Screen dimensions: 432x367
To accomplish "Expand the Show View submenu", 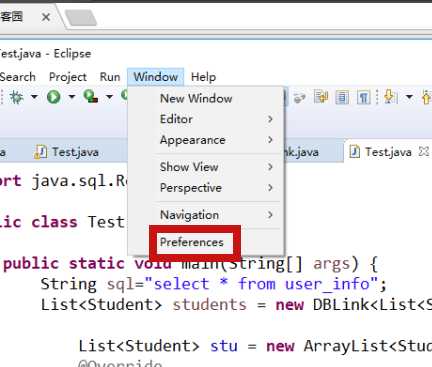I will pos(206,167).
